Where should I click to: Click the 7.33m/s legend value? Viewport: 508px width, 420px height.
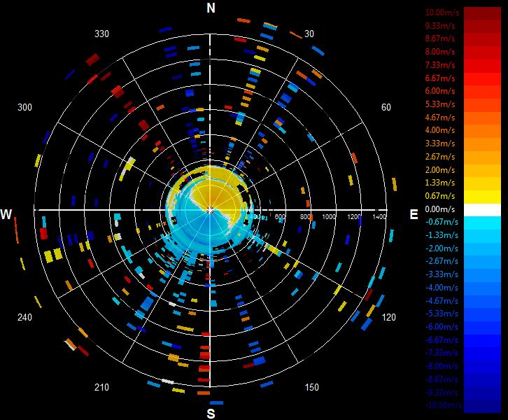point(440,65)
